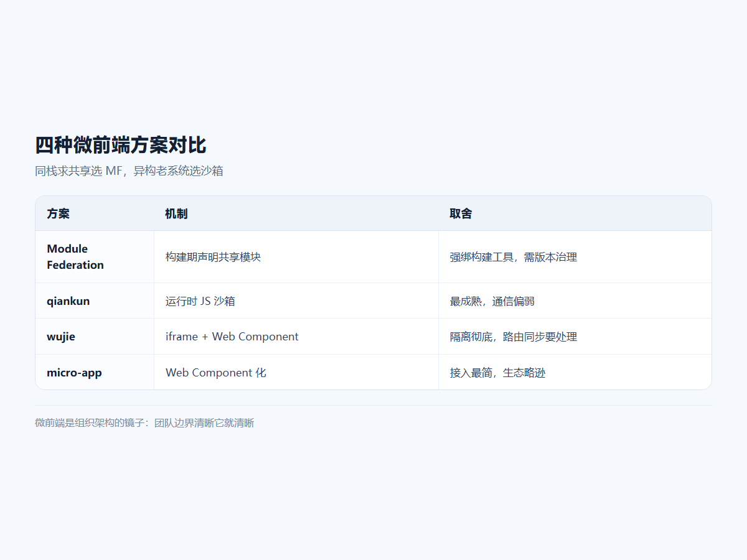Click the title 四种微前端方案对比
The image size is (747, 560).
pos(121,145)
